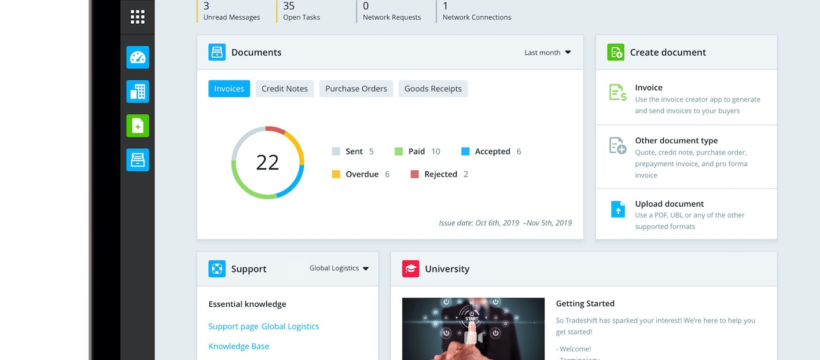Click the Upload document icon

click(x=618, y=209)
